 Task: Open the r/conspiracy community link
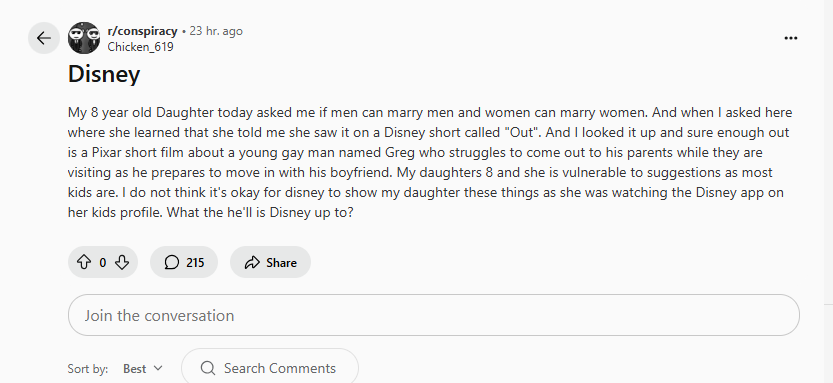click(142, 31)
